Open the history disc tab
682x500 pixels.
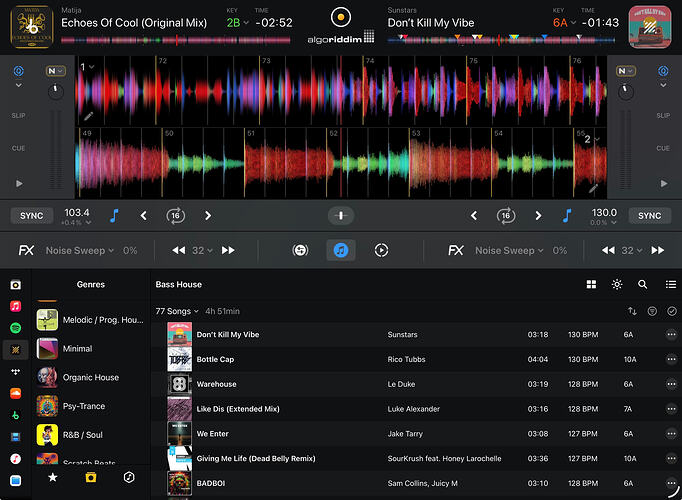(129, 477)
